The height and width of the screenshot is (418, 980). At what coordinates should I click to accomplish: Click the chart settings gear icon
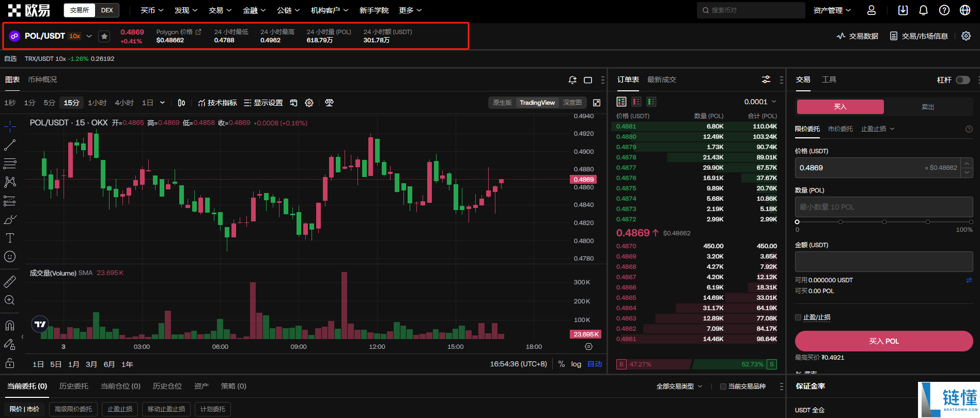point(309,103)
